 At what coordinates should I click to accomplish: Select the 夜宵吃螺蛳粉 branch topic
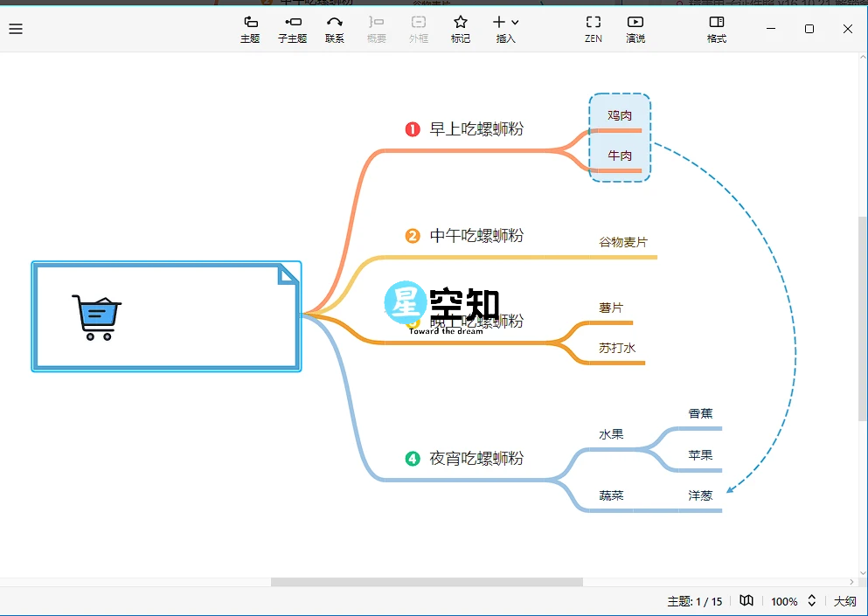477,458
